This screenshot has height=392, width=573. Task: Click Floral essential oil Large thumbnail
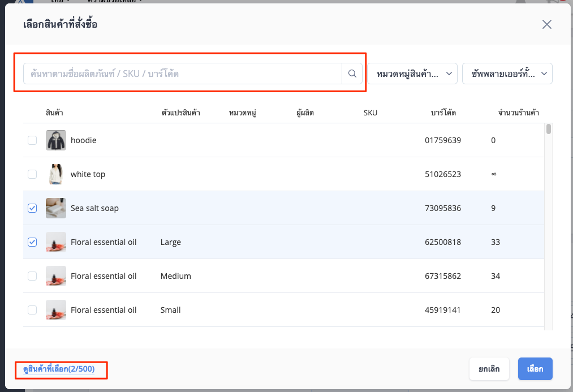(56, 242)
